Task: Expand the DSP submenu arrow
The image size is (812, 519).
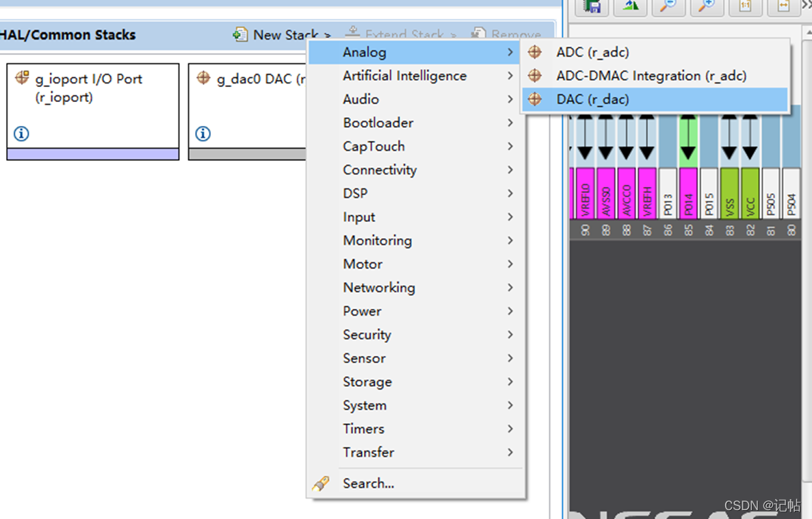Action: (x=510, y=193)
